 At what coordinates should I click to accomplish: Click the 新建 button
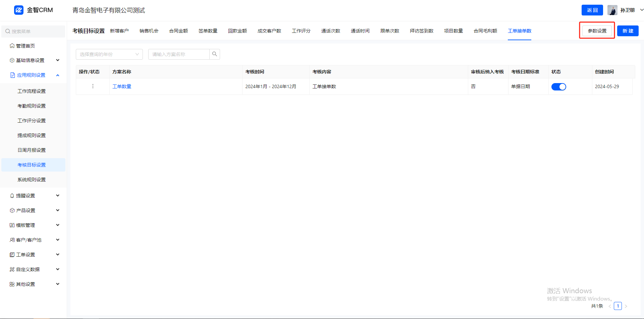point(628,31)
